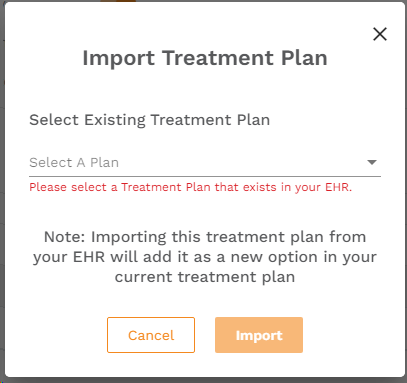Click the Select Existing Treatment Plan label

(x=150, y=120)
